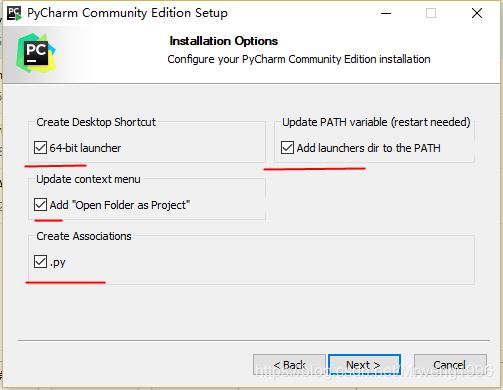503x390 pixels.
Task: Click the large PyCharm PC logo in header
Action: coord(36,53)
